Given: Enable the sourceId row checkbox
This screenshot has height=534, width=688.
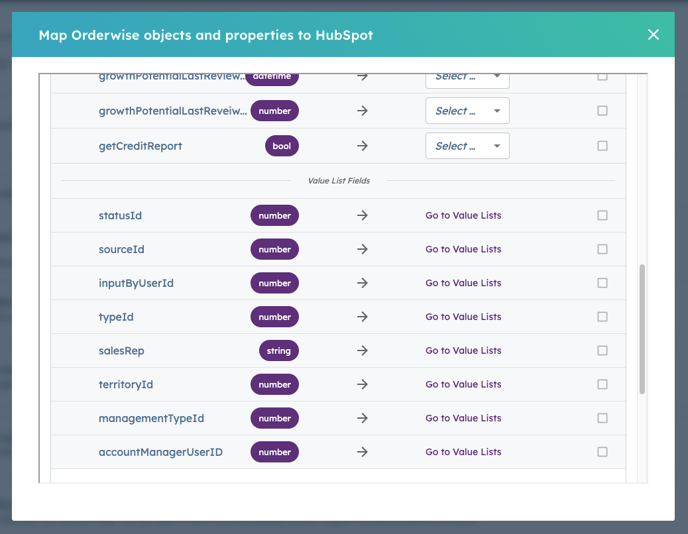Looking at the screenshot, I should pyautogui.click(x=602, y=249).
